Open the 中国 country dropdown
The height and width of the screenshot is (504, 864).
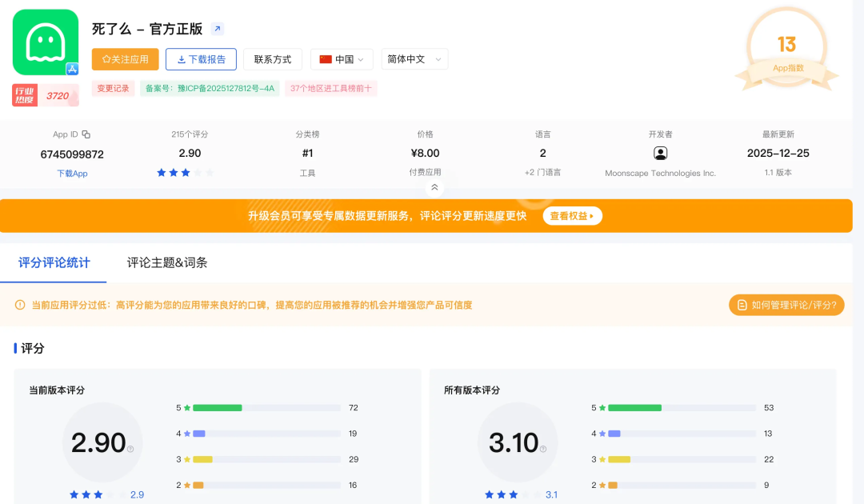coord(342,59)
